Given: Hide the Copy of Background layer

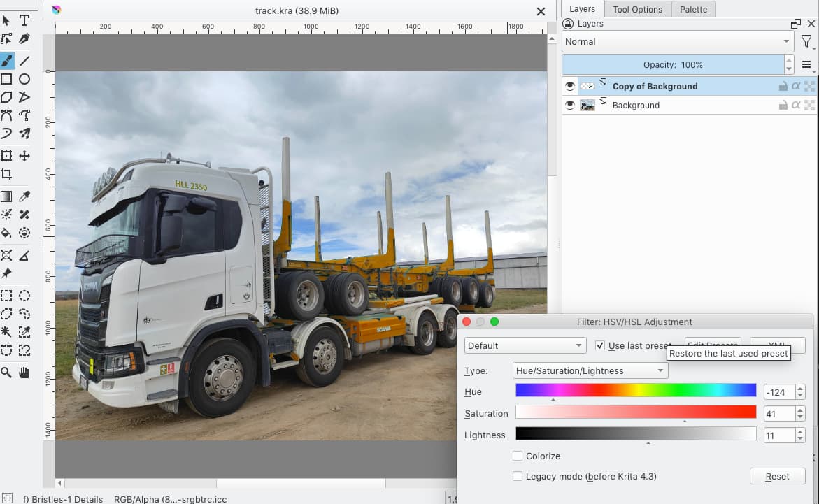Looking at the screenshot, I should (x=570, y=86).
